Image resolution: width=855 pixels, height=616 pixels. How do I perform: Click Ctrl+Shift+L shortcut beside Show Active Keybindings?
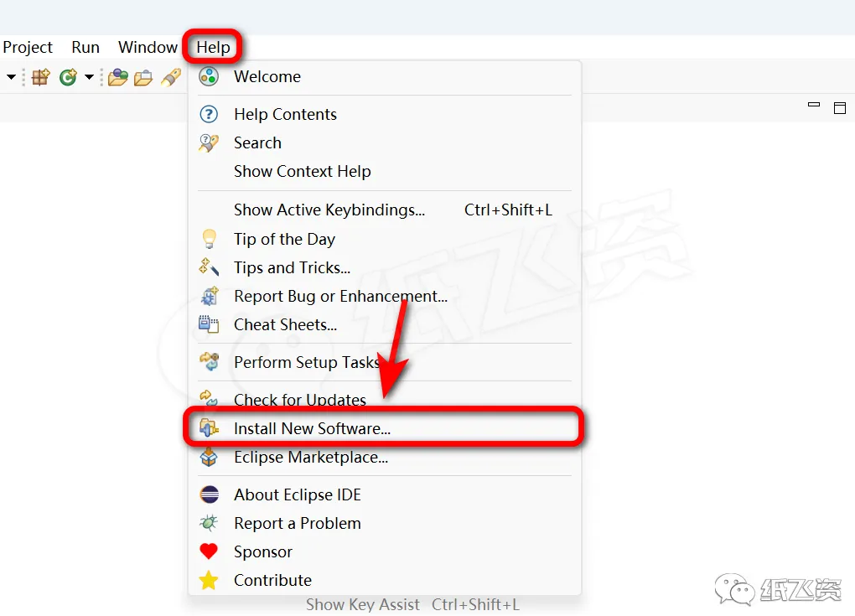[508, 210]
